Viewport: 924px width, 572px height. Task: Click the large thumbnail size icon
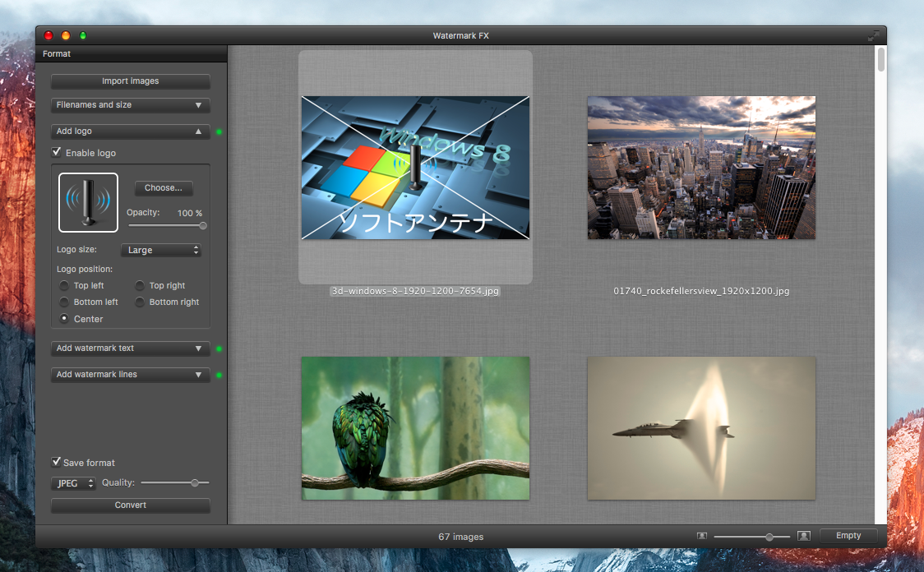click(x=803, y=536)
